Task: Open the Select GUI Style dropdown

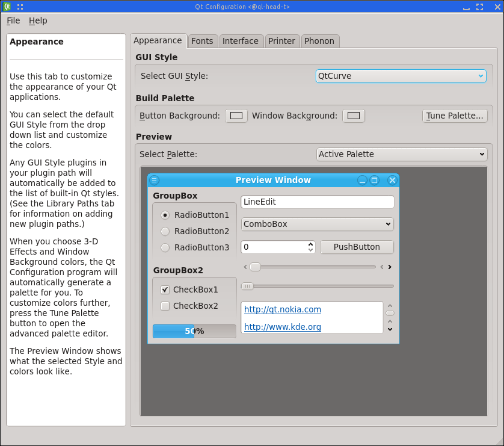Action: (x=401, y=76)
